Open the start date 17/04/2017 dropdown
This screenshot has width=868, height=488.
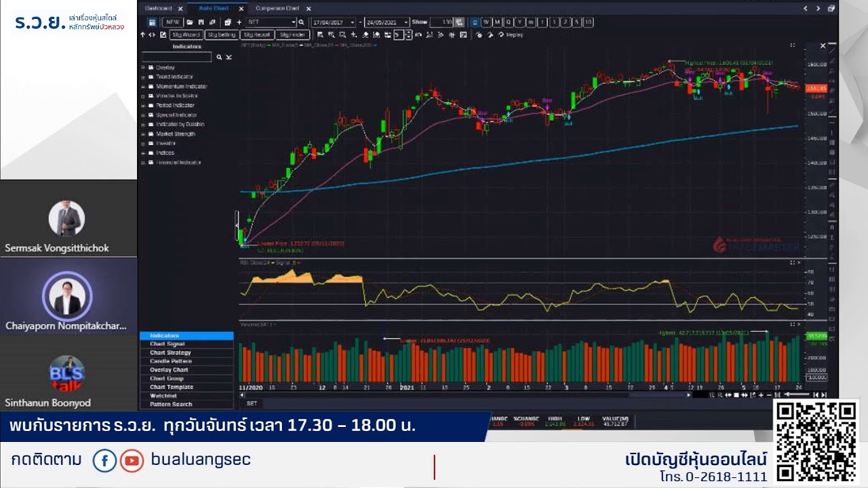[x=353, y=22]
